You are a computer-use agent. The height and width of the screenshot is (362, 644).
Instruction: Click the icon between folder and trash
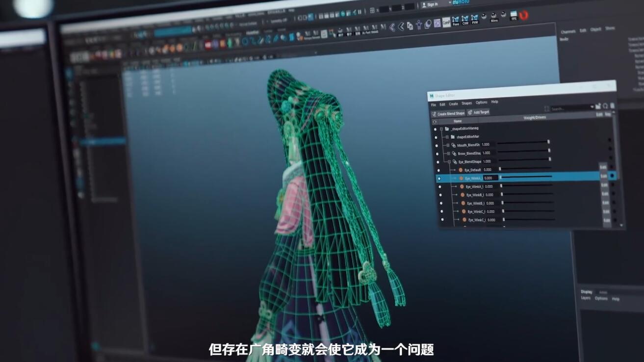605,106
